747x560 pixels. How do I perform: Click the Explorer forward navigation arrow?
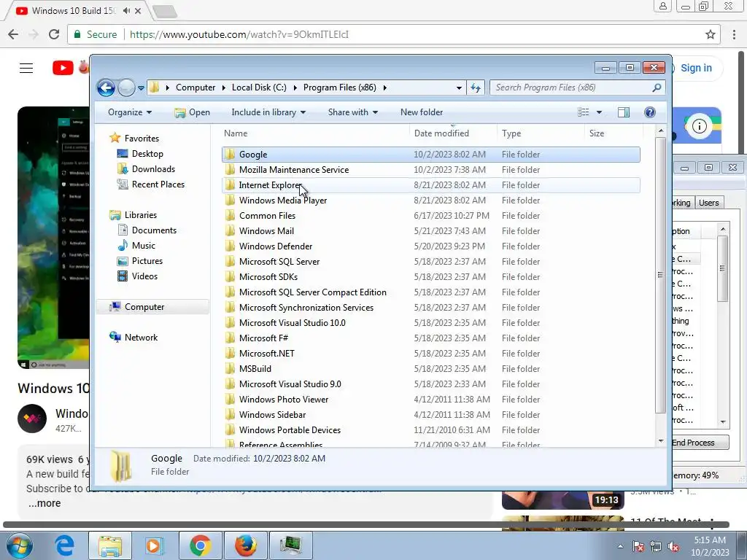(x=126, y=87)
